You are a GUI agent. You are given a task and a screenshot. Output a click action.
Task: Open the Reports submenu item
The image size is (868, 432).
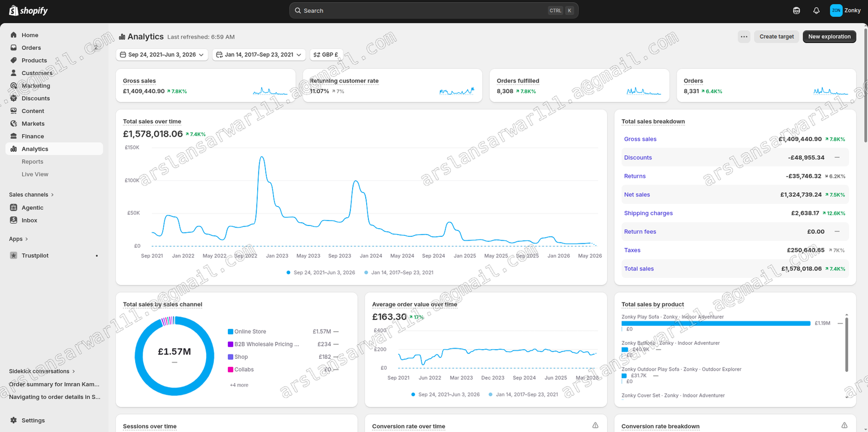click(x=33, y=162)
